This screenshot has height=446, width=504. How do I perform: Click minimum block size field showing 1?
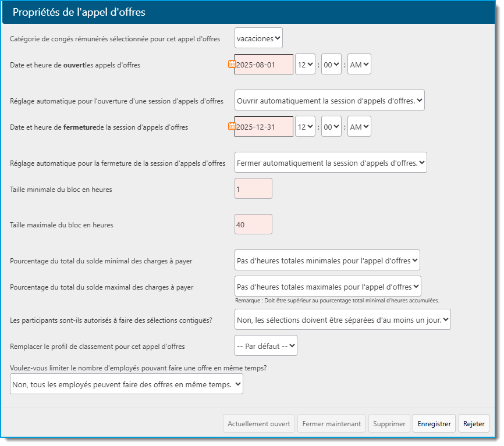pyautogui.click(x=253, y=189)
